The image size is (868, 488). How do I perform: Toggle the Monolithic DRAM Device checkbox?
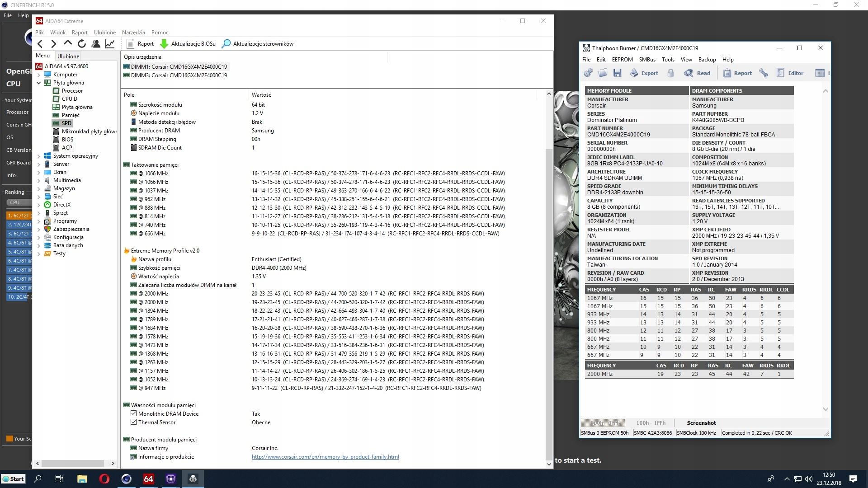pos(133,413)
